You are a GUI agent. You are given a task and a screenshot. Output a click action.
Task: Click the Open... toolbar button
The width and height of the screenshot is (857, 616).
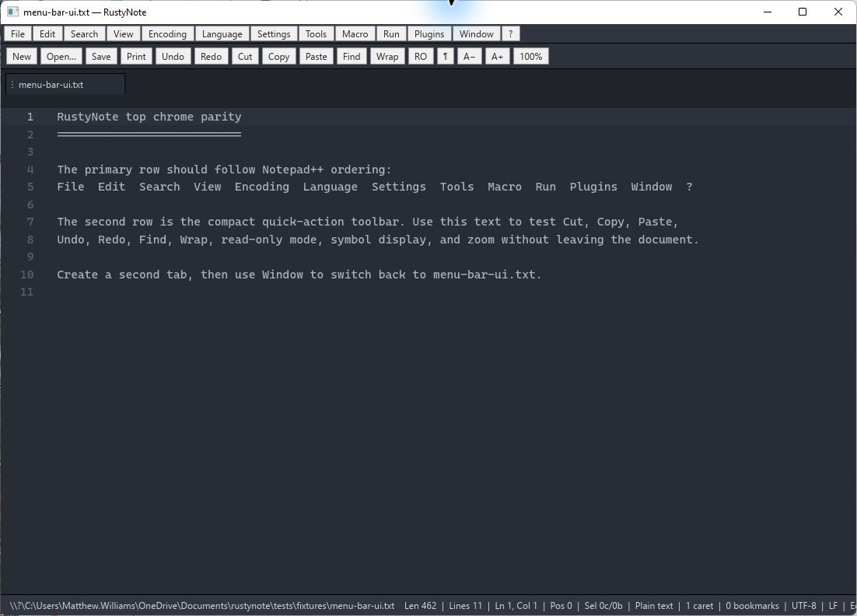coord(61,56)
